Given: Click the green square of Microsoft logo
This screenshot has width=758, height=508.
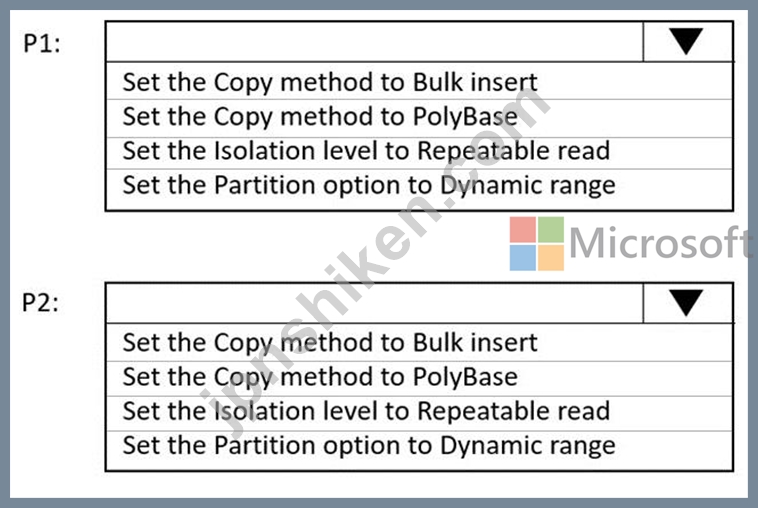Looking at the screenshot, I should [551, 230].
